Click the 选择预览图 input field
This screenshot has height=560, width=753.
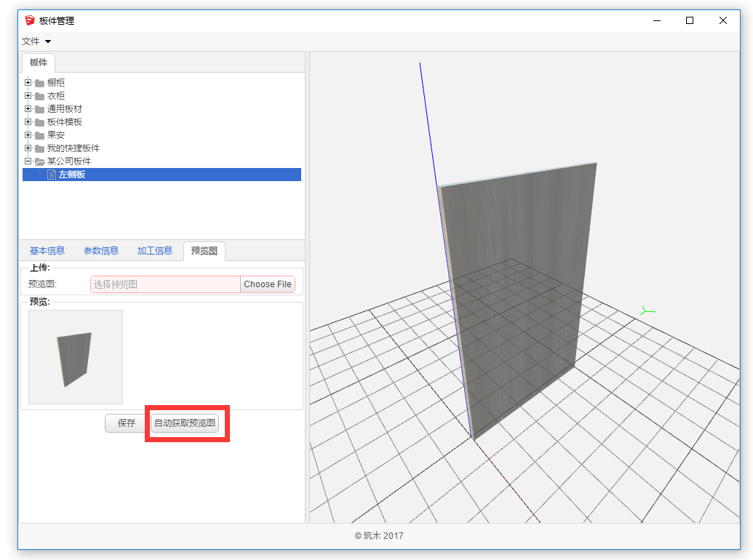tap(165, 284)
